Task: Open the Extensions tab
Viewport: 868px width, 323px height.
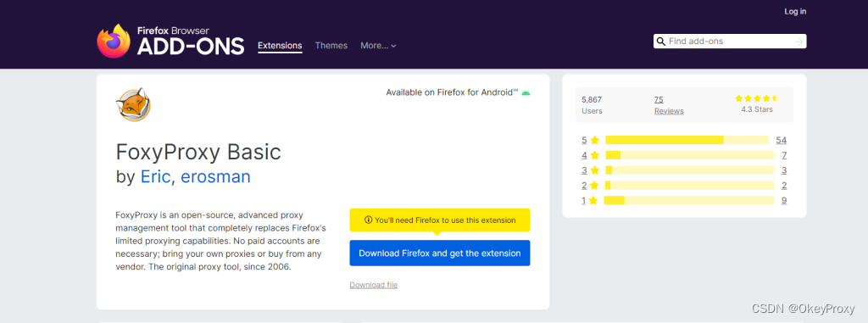Action: [280, 46]
